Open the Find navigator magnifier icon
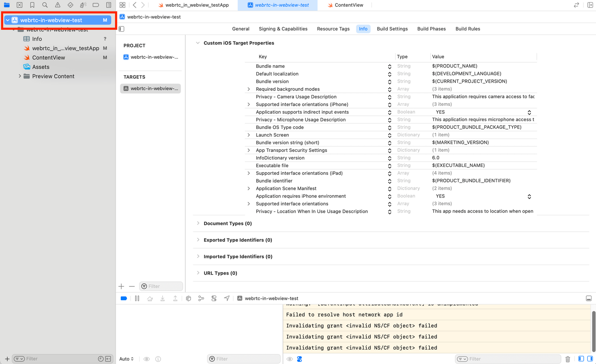This screenshot has width=596, height=364. pyautogui.click(x=45, y=5)
